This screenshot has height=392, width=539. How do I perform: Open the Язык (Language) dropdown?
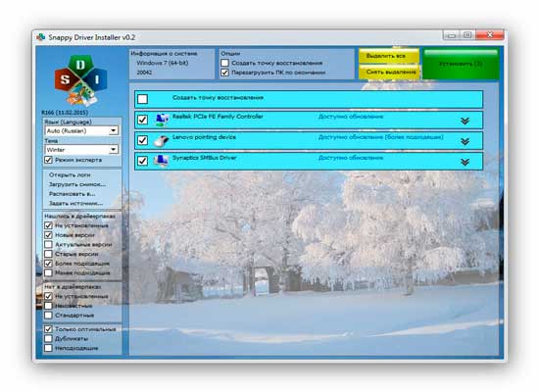(x=81, y=130)
